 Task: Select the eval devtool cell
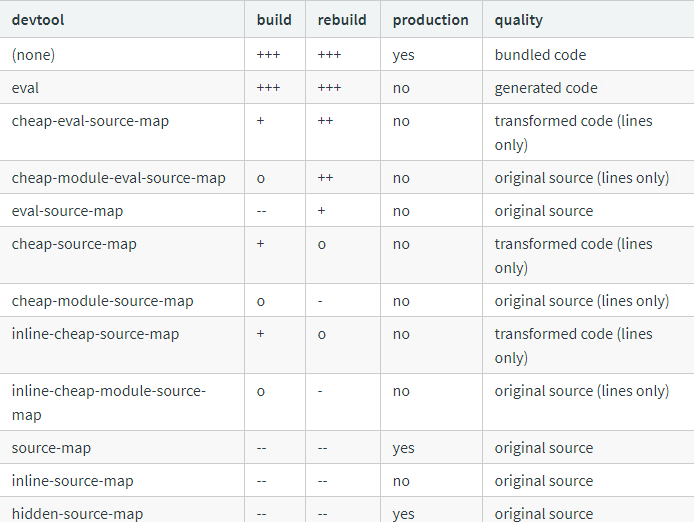tap(25, 88)
